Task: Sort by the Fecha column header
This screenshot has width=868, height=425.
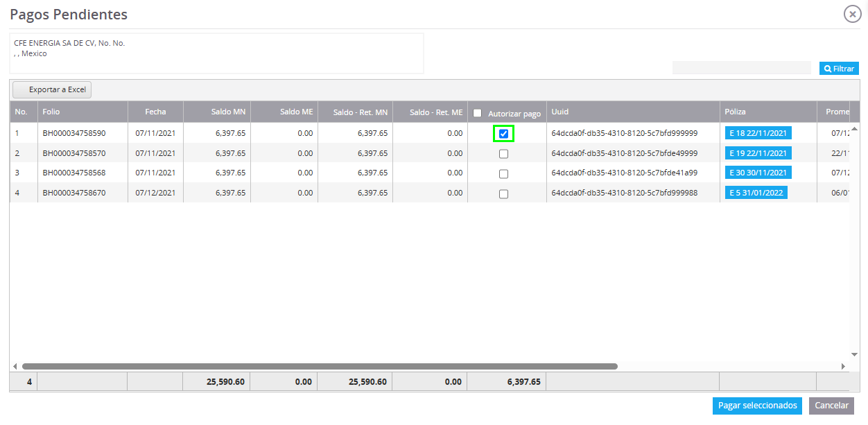Action: point(155,112)
